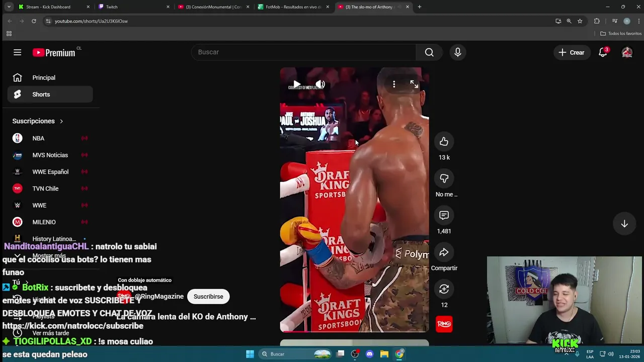Like the Short with thumbs up
Image resolution: width=644 pixels, height=362 pixels.
(x=444, y=142)
